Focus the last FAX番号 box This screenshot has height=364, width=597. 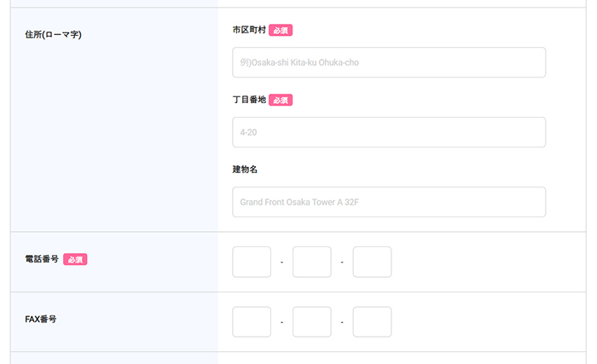(x=372, y=321)
